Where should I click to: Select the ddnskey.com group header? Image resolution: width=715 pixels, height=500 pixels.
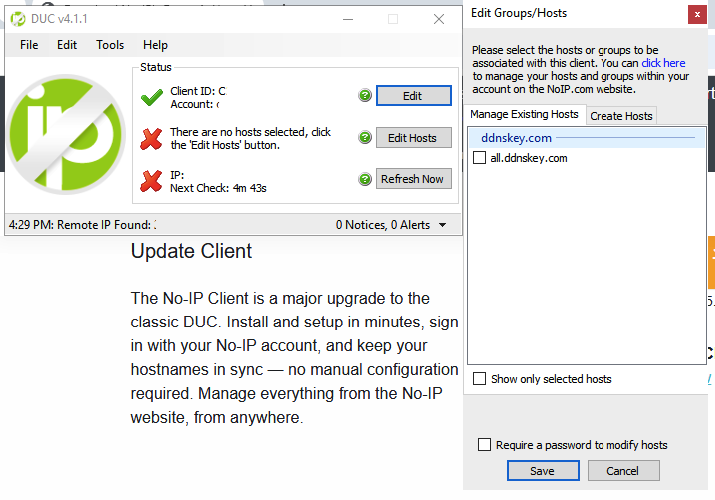click(x=587, y=138)
